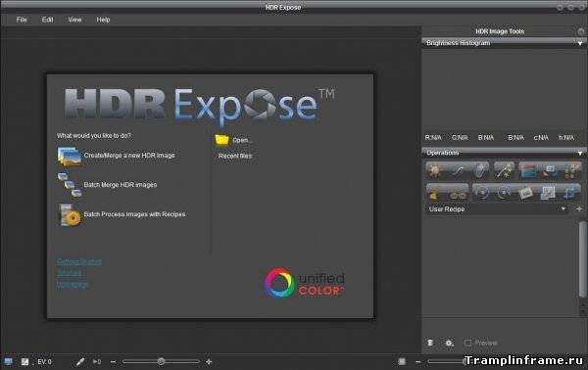Screen dimensions: 588x370
Task: Click the HDR Image Tools panel title
Action: [x=500, y=31]
